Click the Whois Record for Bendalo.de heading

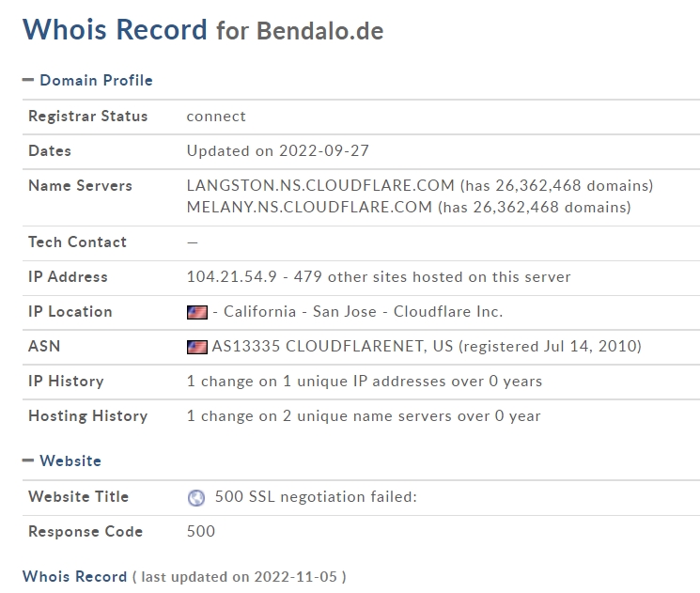click(203, 30)
